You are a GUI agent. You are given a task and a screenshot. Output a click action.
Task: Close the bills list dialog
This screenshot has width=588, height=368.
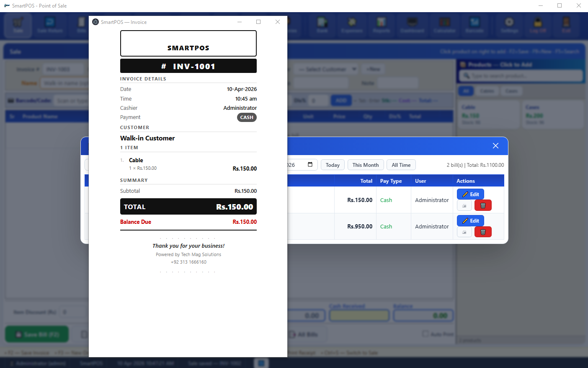495,145
